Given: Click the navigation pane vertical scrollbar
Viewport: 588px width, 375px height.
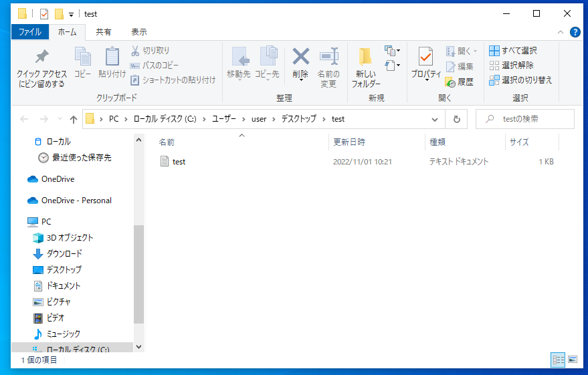Looking at the screenshot, I should (x=138, y=274).
